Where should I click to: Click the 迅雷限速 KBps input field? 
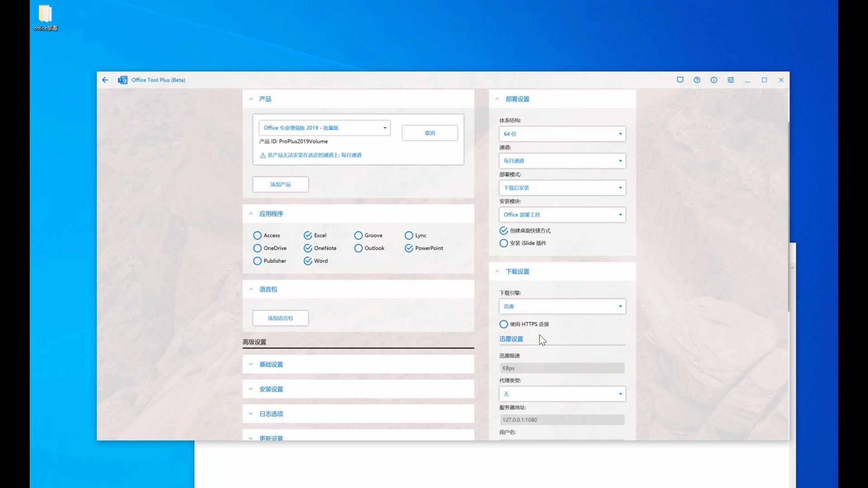coord(562,368)
